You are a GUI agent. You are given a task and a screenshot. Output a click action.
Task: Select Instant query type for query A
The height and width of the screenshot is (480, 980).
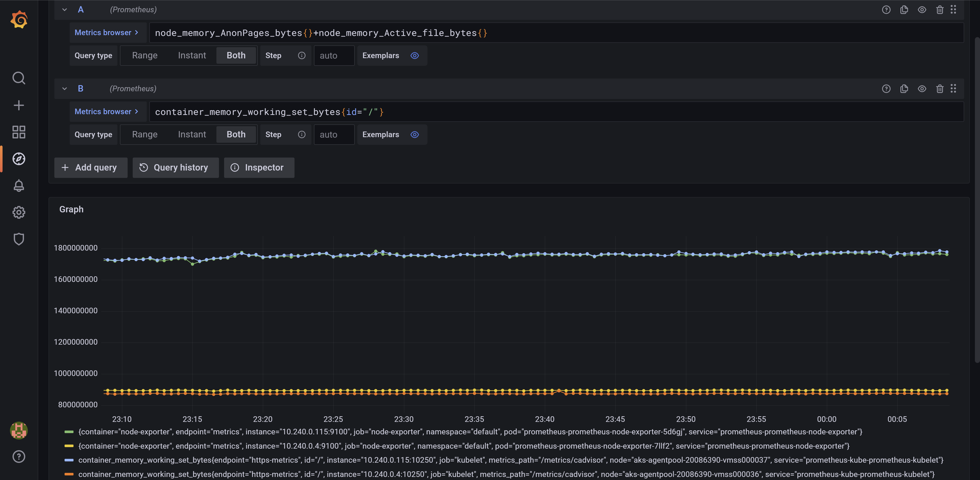(192, 56)
